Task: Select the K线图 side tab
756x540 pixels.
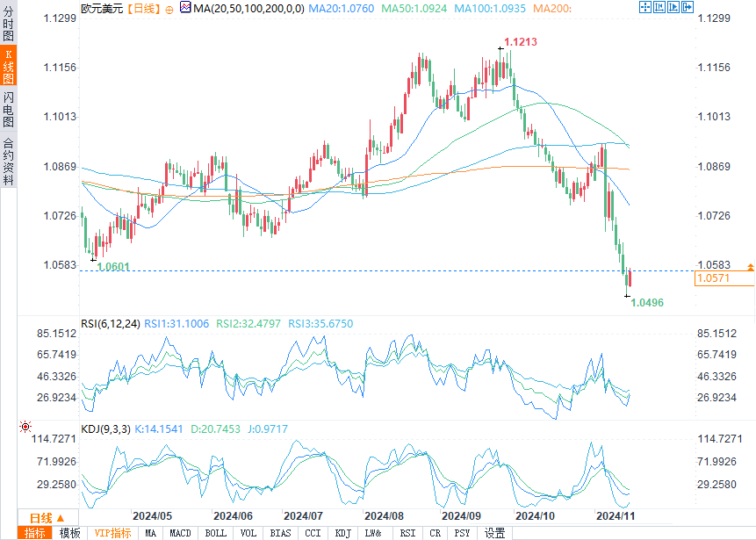Action: pyautogui.click(x=8, y=66)
